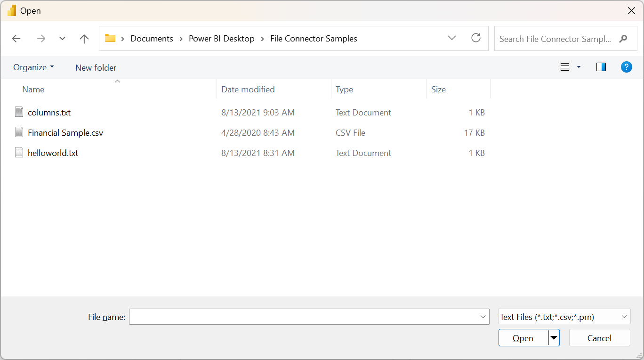644x360 pixels.
Task: Select the columns.txt file icon
Action: coord(19,112)
